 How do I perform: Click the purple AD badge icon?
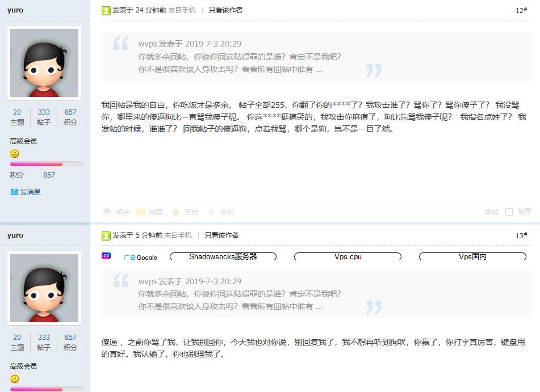point(106,256)
